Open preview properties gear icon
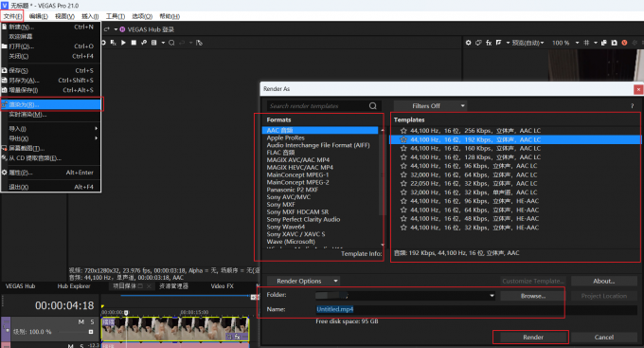 [x=468, y=43]
